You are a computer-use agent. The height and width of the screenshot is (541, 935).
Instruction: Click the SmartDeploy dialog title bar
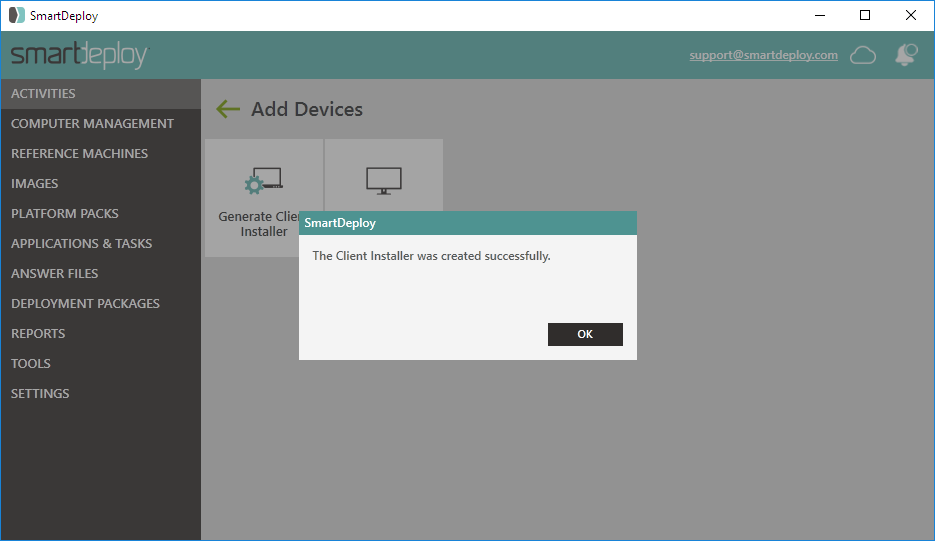click(x=468, y=223)
